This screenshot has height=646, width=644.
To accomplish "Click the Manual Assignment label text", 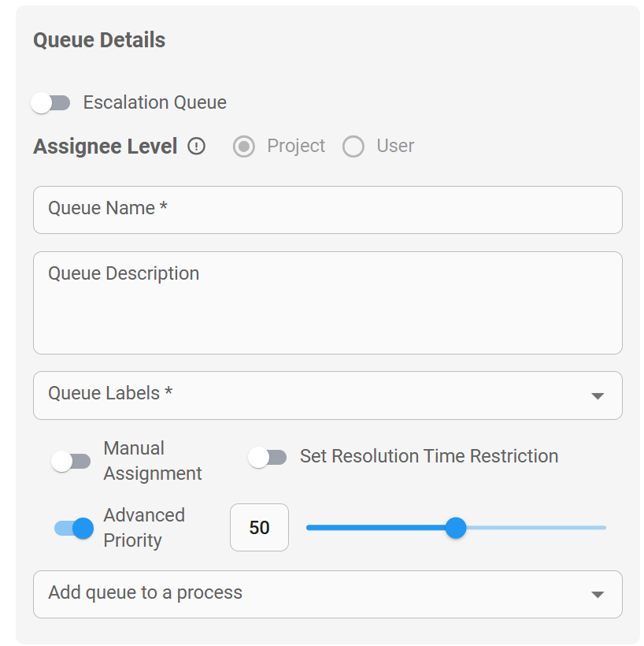I will [x=153, y=461].
